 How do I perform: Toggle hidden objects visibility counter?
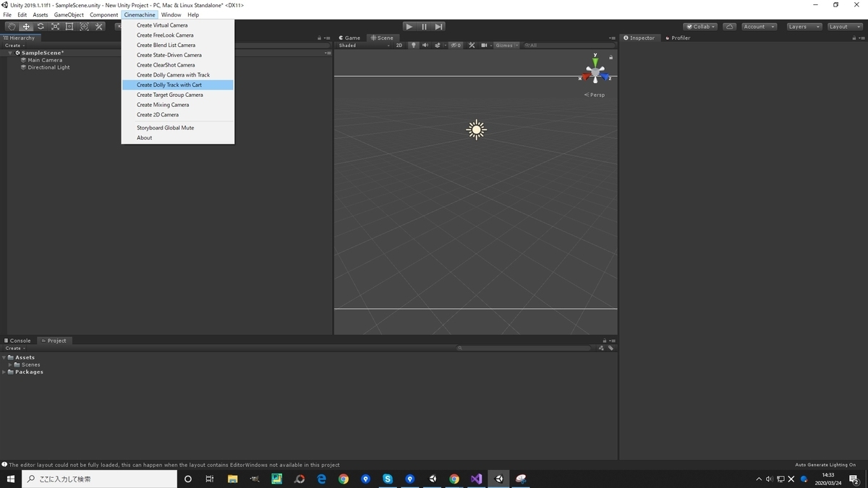click(x=456, y=45)
